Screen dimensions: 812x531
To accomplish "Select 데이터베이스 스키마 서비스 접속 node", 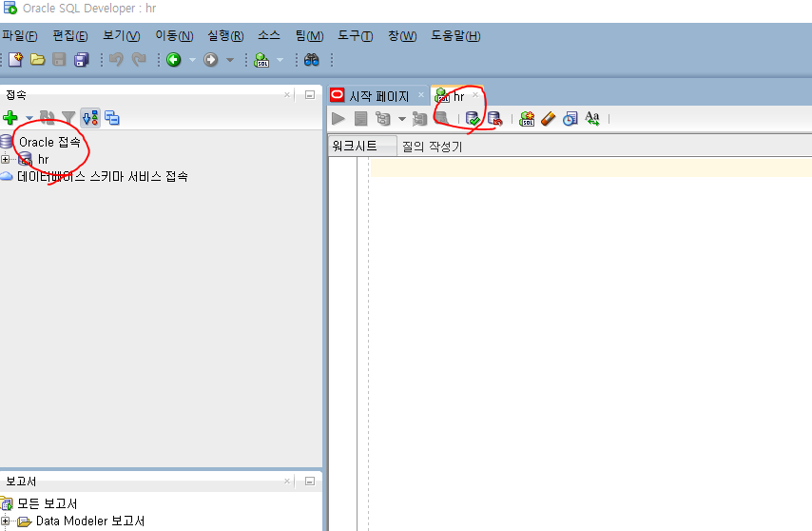I will (x=102, y=177).
